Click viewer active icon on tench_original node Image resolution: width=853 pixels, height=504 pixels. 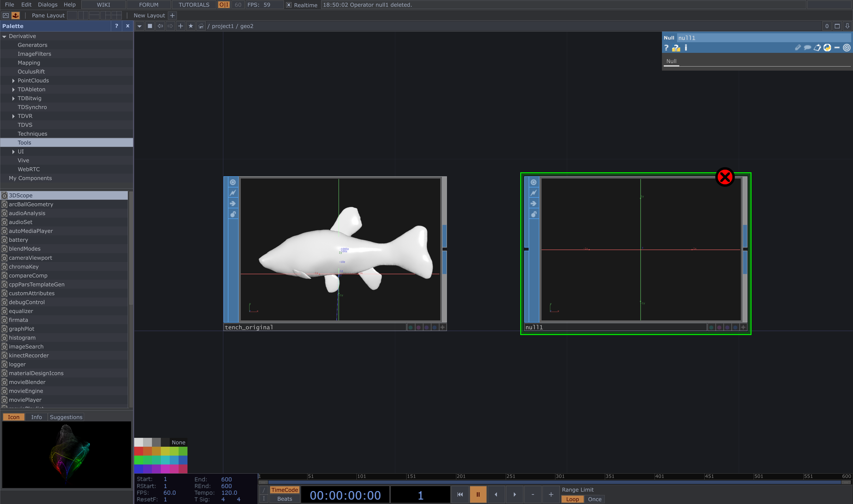(x=233, y=182)
